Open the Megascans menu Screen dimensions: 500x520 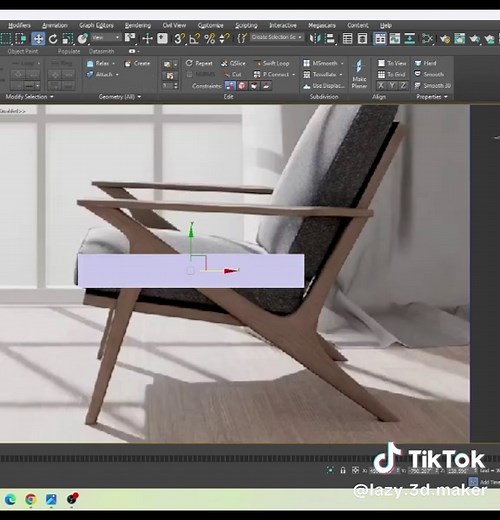click(322, 25)
